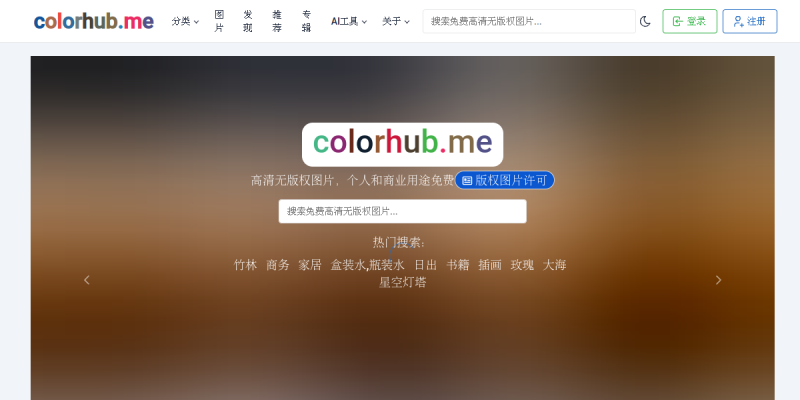Search hot keyword 盒装水,瓶装水
The width and height of the screenshot is (800, 400).
[x=367, y=265]
